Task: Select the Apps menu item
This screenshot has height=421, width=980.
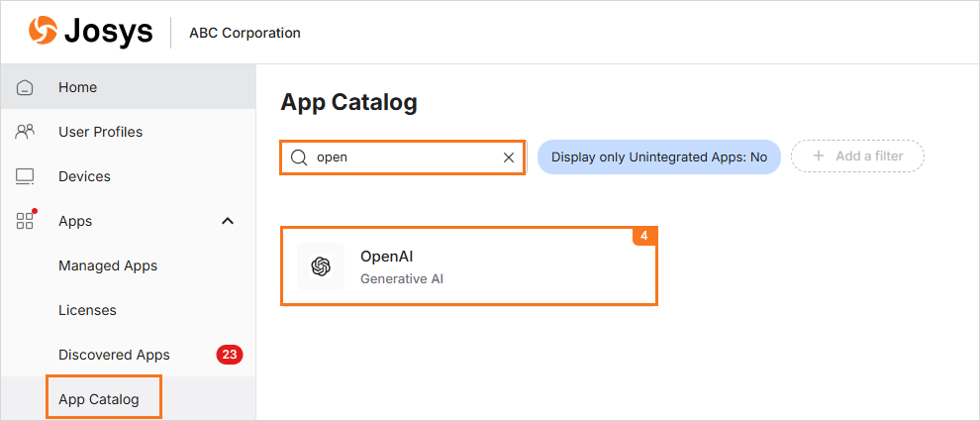Action: 128,221
